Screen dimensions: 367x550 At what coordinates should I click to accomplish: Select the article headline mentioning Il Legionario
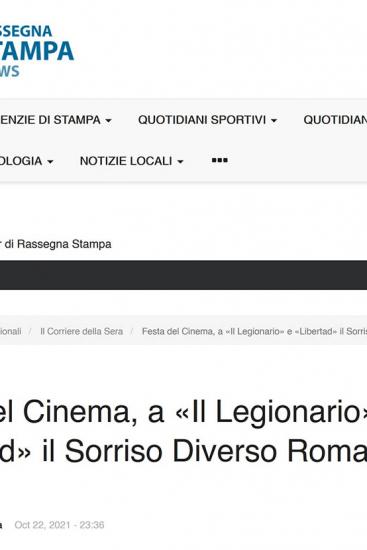[x=184, y=431]
